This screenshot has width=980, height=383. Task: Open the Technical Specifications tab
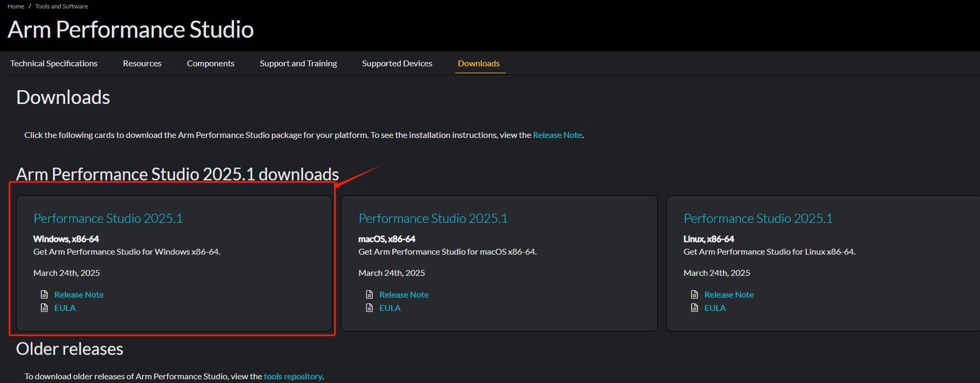click(54, 63)
